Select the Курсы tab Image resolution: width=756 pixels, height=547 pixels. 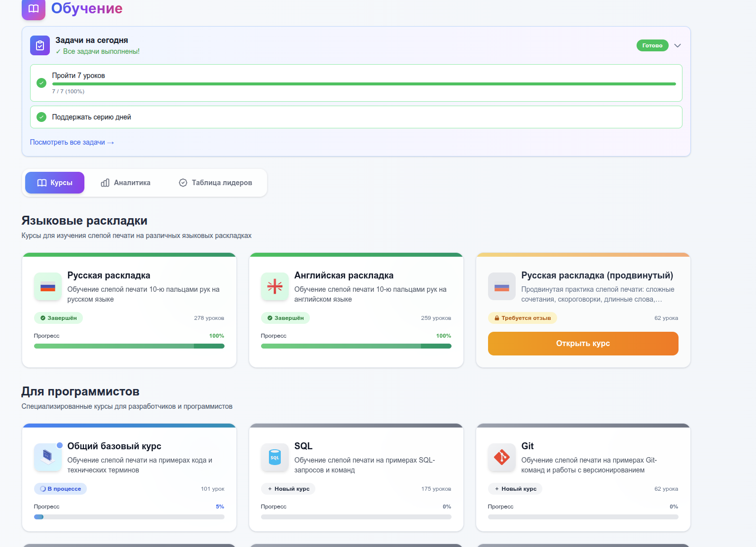[x=55, y=183]
